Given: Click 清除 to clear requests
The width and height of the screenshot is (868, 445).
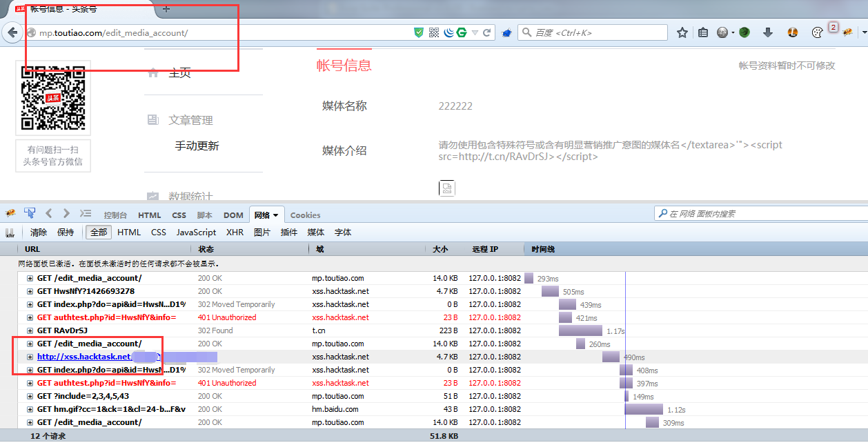Looking at the screenshot, I should pos(39,233).
